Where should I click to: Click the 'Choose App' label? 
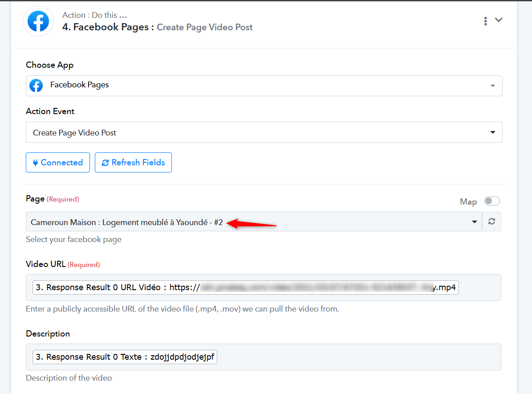(x=50, y=65)
